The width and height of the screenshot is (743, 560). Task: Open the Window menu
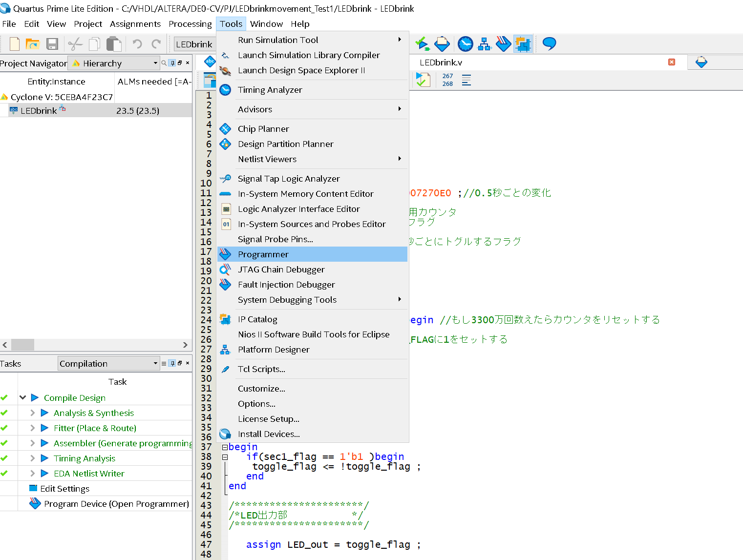[266, 24]
